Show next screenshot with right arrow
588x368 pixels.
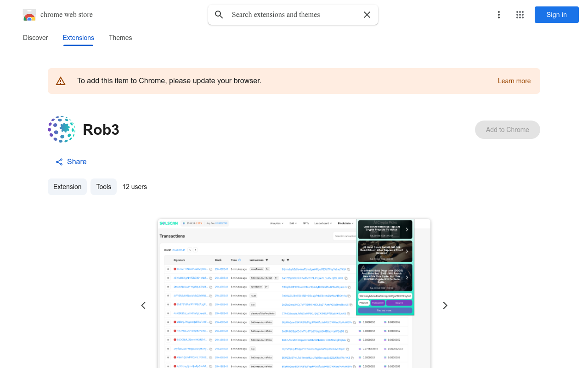445,305
